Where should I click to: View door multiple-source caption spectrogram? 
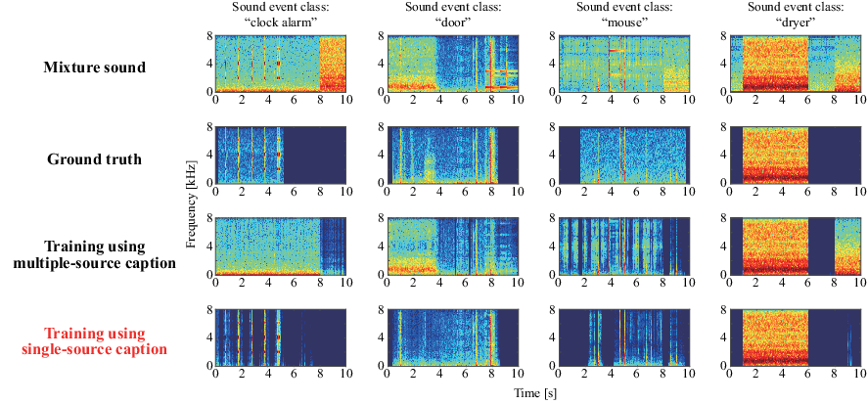(453, 247)
